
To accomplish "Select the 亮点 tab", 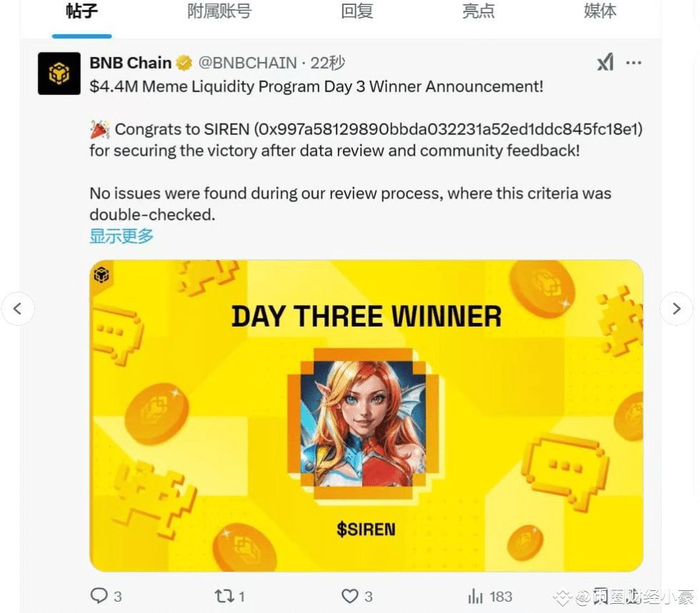I will pyautogui.click(x=479, y=11).
